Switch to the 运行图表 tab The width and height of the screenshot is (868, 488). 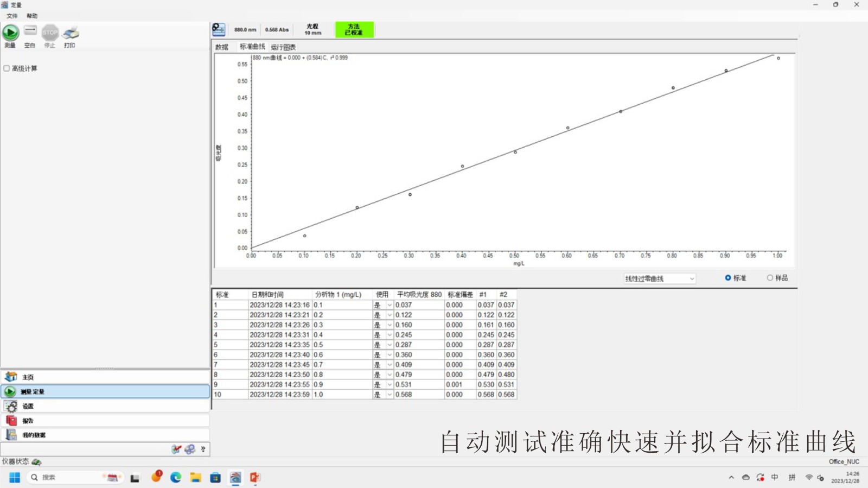(x=283, y=47)
